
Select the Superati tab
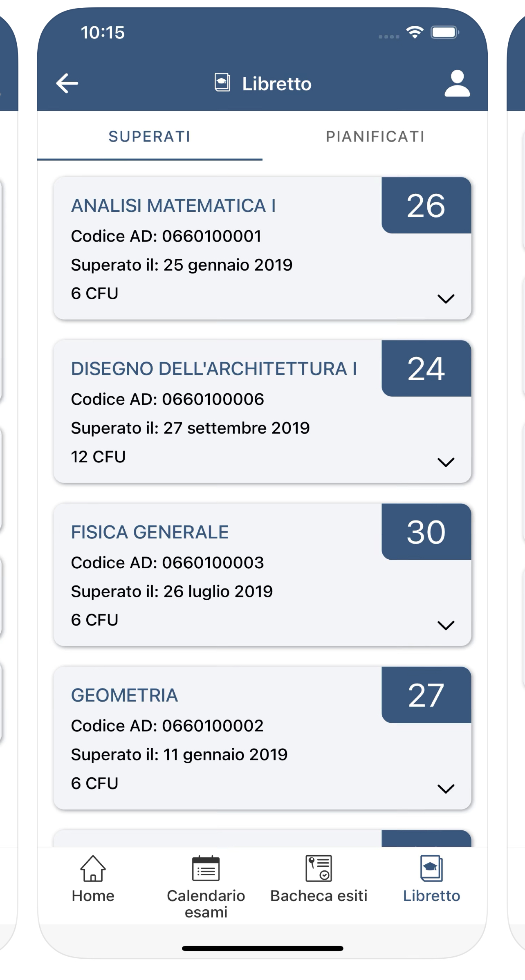point(150,137)
